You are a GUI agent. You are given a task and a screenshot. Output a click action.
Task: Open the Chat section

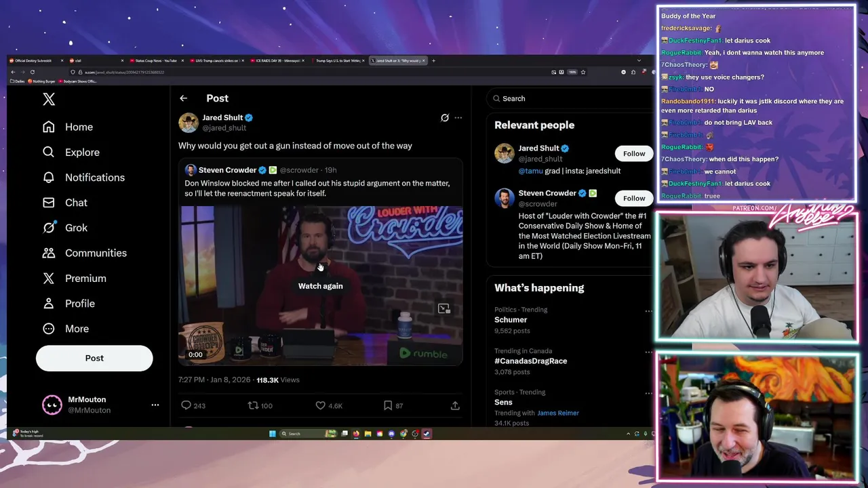(65, 203)
